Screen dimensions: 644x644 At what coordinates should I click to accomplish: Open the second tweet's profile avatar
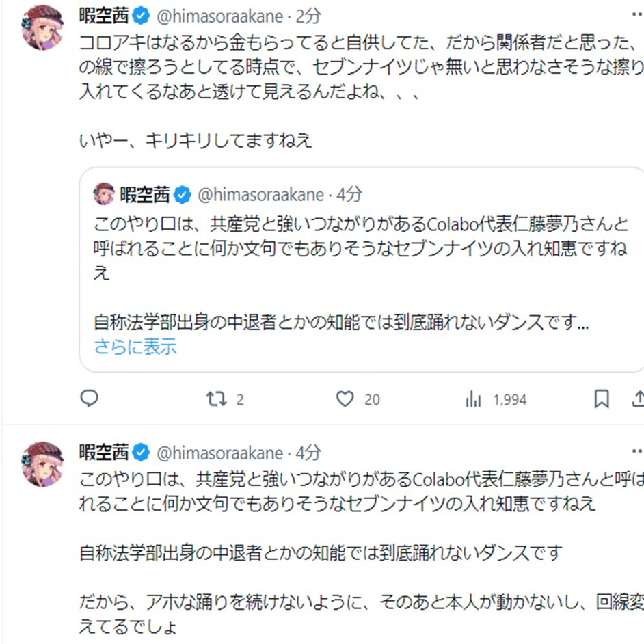click(43, 464)
